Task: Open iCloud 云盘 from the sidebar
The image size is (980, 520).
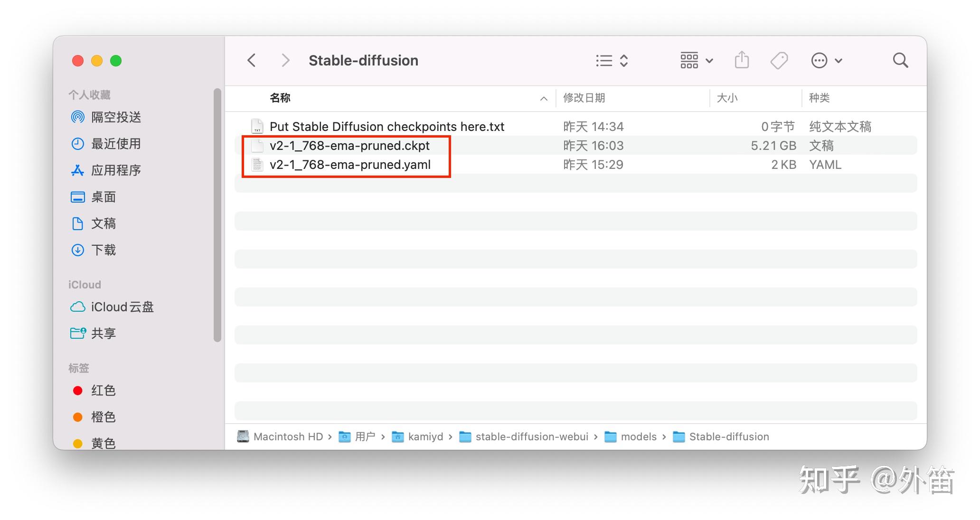Action: pos(122,307)
